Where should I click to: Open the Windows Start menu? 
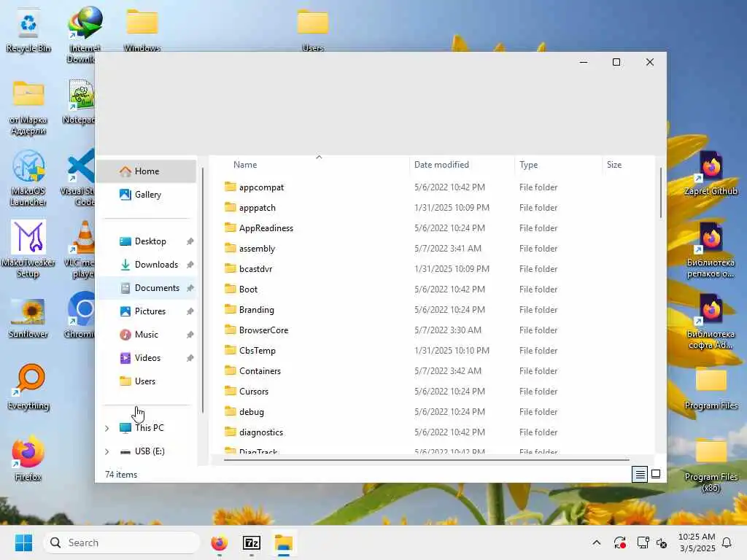[23, 542]
